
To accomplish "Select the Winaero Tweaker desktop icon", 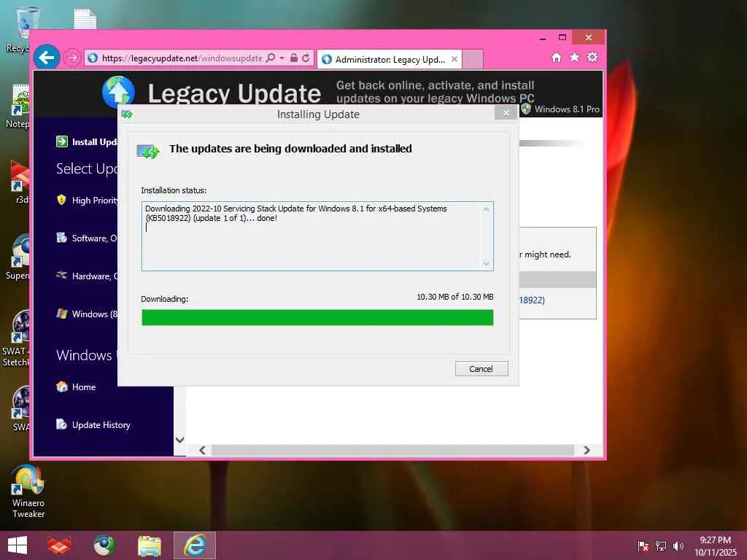I will 28,491.
